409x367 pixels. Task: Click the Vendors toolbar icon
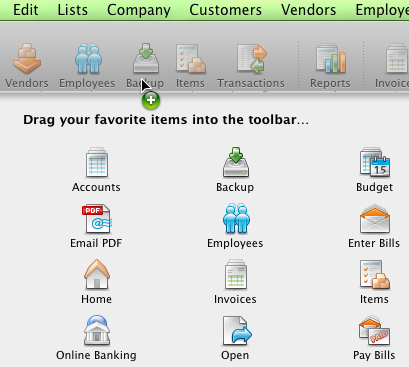[27, 59]
